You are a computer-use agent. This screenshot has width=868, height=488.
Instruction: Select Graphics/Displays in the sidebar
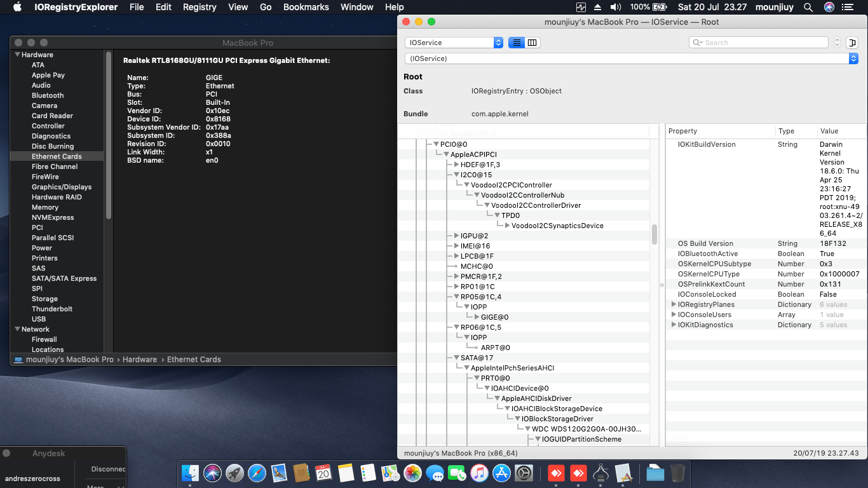(x=62, y=187)
